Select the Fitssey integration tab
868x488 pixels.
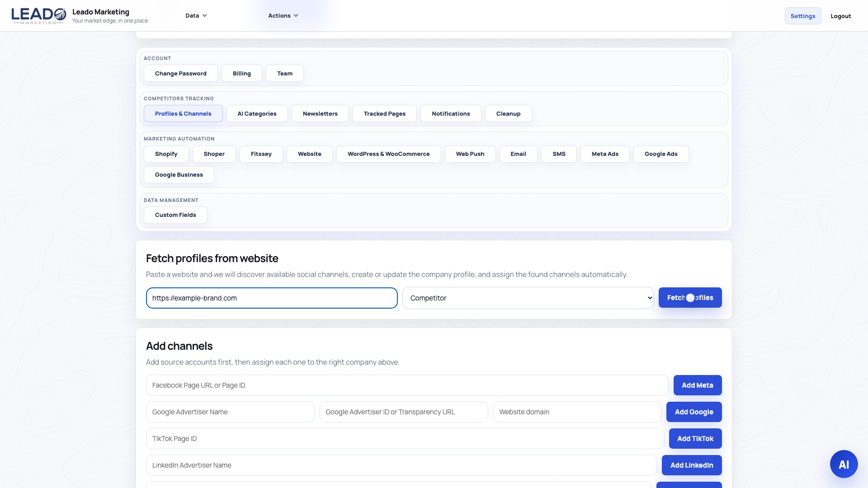tap(261, 154)
